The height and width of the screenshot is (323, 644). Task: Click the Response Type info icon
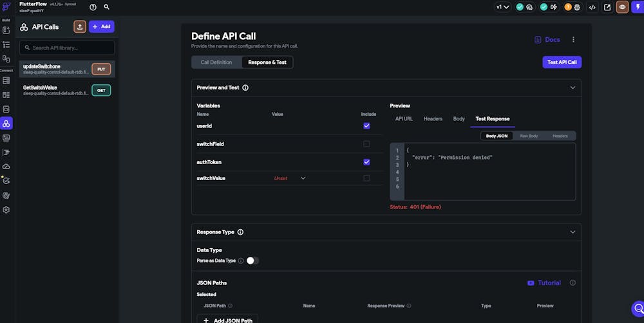tap(240, 232)
